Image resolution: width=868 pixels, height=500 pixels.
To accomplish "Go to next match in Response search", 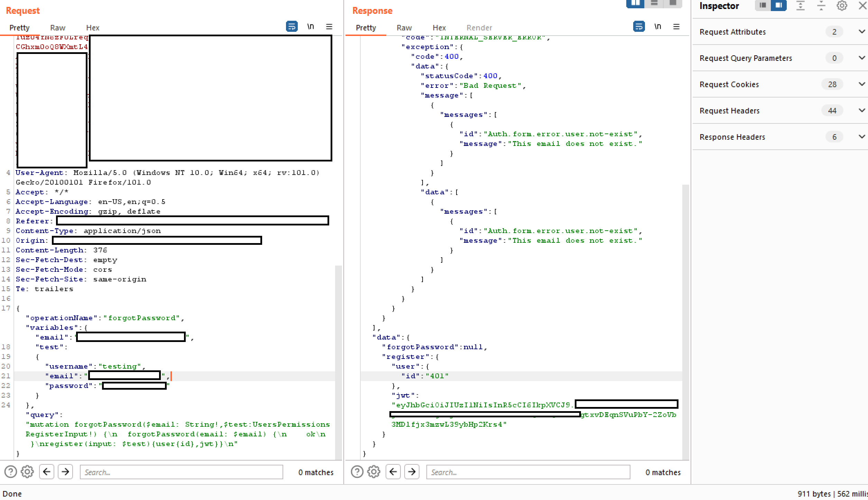I will point(412,472).
